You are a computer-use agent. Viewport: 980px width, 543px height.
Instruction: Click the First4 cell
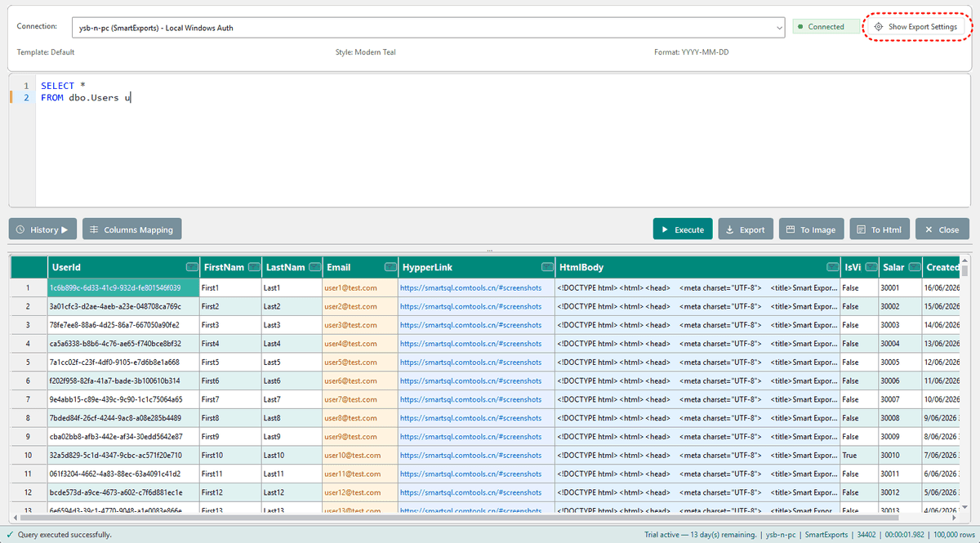tap(230, 343)
